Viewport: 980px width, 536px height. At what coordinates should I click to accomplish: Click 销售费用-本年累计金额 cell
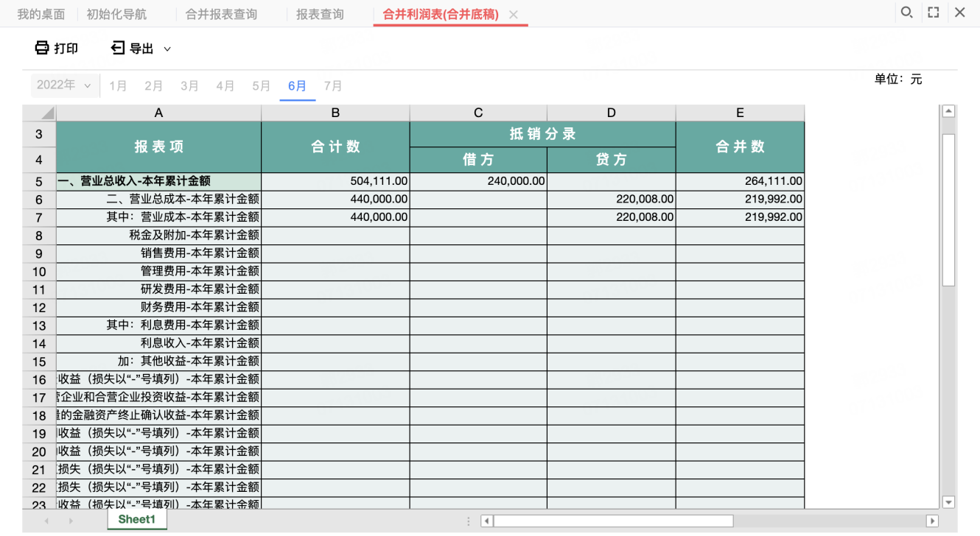click(158, 253)
